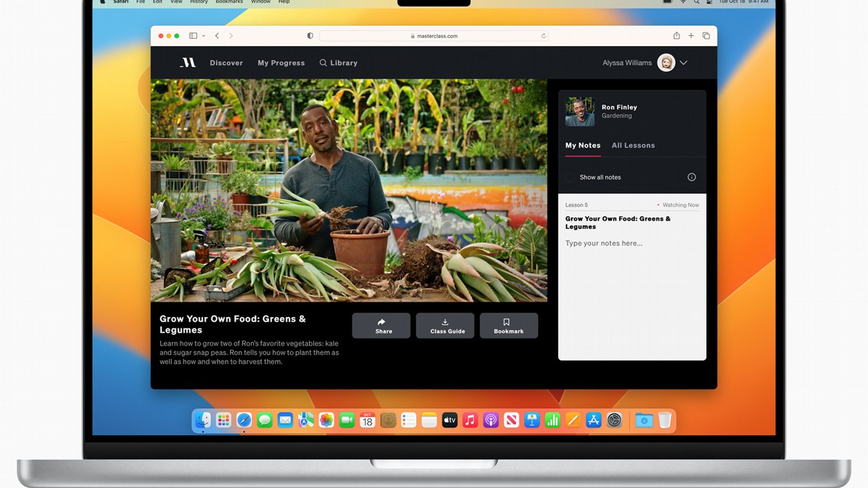Screen dimensions: 868x488
Task: Click the MasterClass logo icon
Action: 188,62
